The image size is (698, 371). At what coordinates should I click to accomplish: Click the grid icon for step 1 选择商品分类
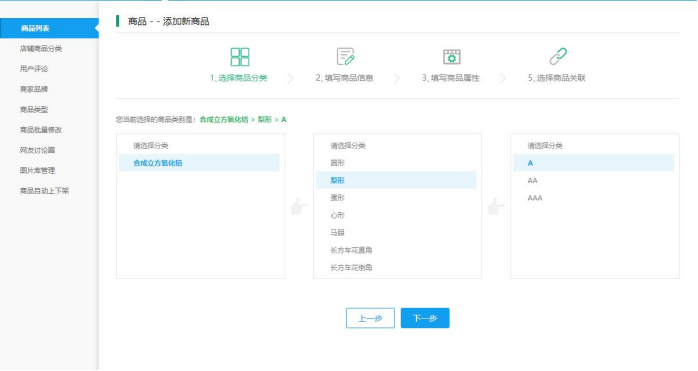click(x=239, y=57)
